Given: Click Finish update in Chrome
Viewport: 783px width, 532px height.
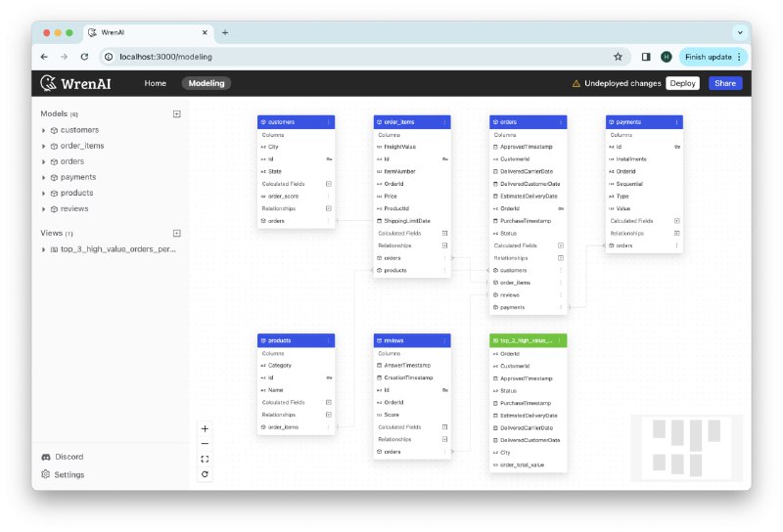Looking at the screenshot, I should (714, 57).
